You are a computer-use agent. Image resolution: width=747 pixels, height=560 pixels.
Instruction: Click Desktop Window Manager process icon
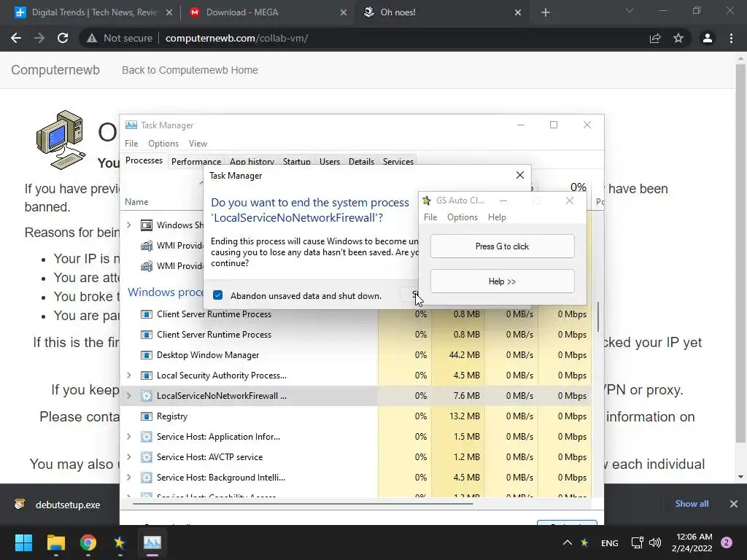146,355
